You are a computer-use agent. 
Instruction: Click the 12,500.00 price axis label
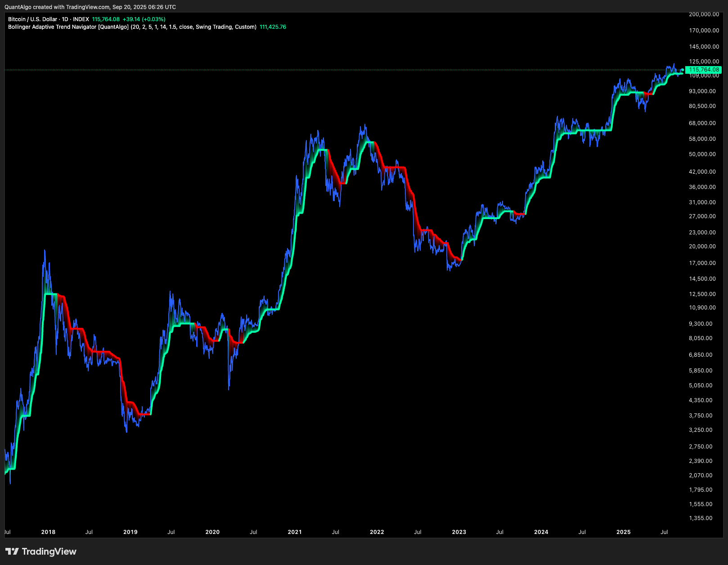pyautogui.click(x=702, y=294)
